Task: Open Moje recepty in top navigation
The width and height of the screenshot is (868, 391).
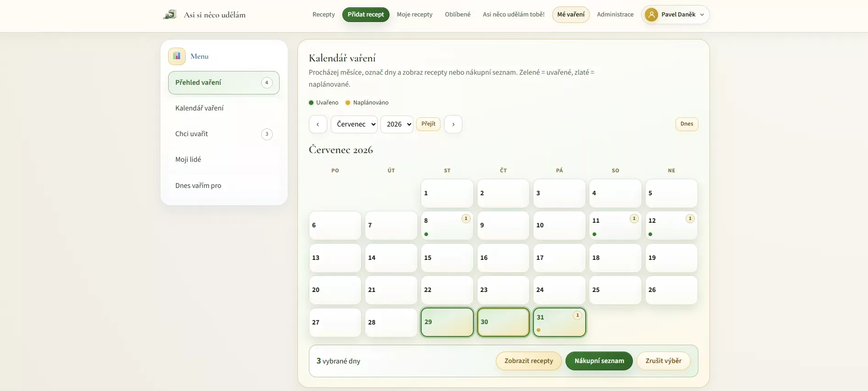Action: (415, 15)
